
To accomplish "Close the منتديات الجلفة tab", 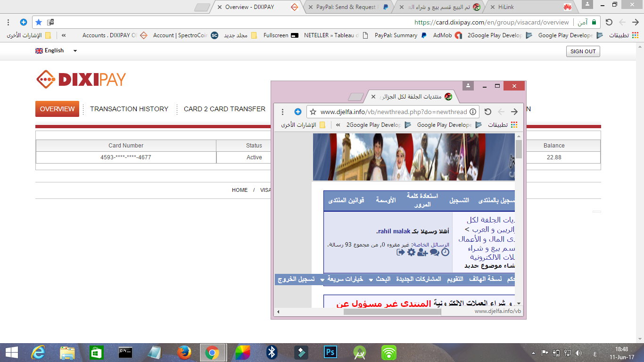I will coord(373,97).
